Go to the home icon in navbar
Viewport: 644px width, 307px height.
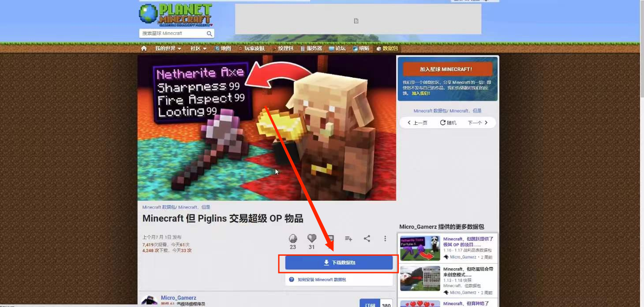144,49
